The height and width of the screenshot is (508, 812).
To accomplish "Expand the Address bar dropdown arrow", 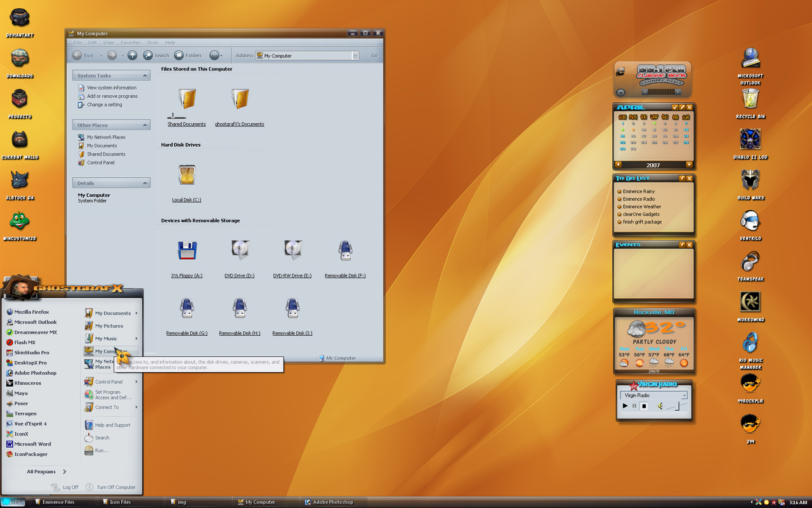I will pyautogui.click(x=355, y=55).
